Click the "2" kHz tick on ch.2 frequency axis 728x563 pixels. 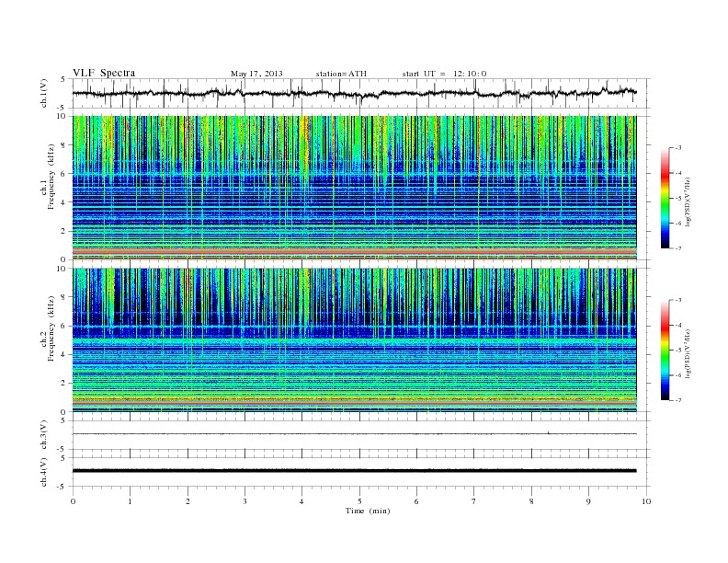click(63, 383)
